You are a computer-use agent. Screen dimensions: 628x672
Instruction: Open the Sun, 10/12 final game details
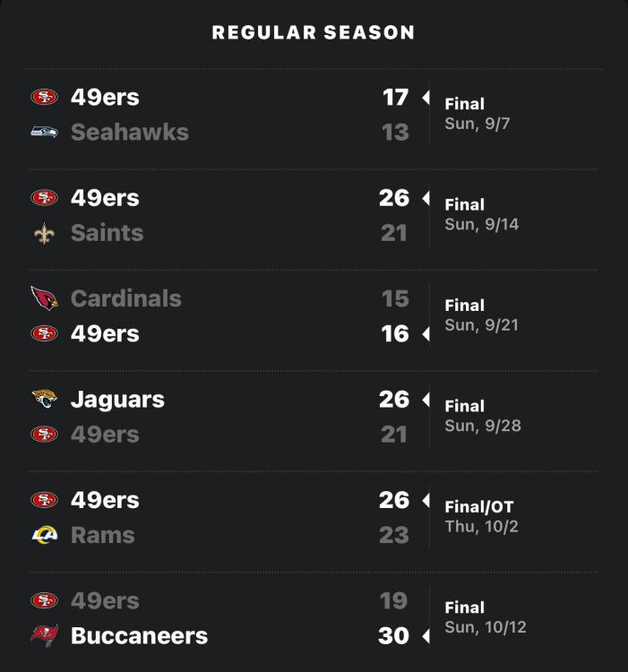pos(485,617)
